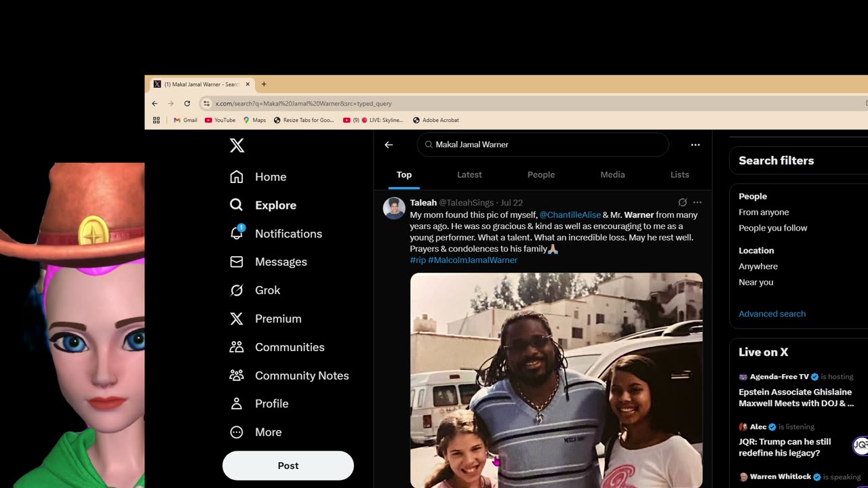Click Warren Whitlock speaker name
This screenshot has height=488, width=868.
pyautogui.click(x=781, y=476)
